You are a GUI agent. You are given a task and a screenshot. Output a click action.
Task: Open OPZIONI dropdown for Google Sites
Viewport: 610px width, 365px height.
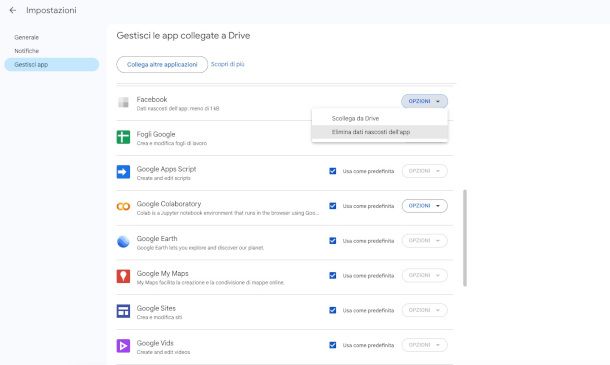[x=424, y=310]
